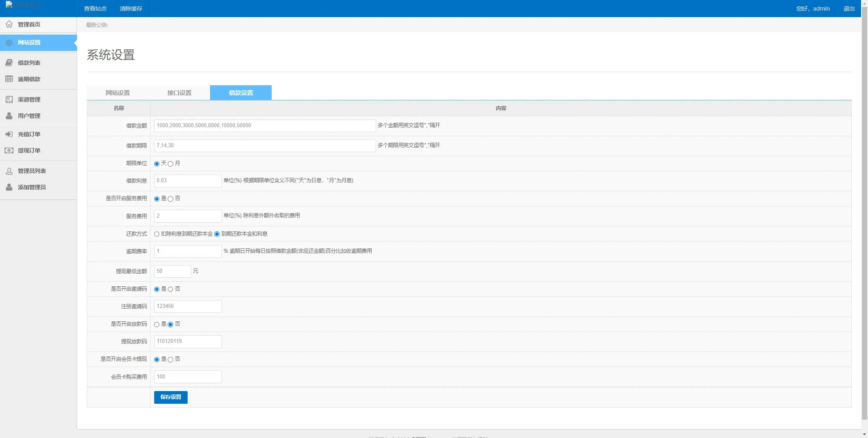Click 退出 to log out

849,9
